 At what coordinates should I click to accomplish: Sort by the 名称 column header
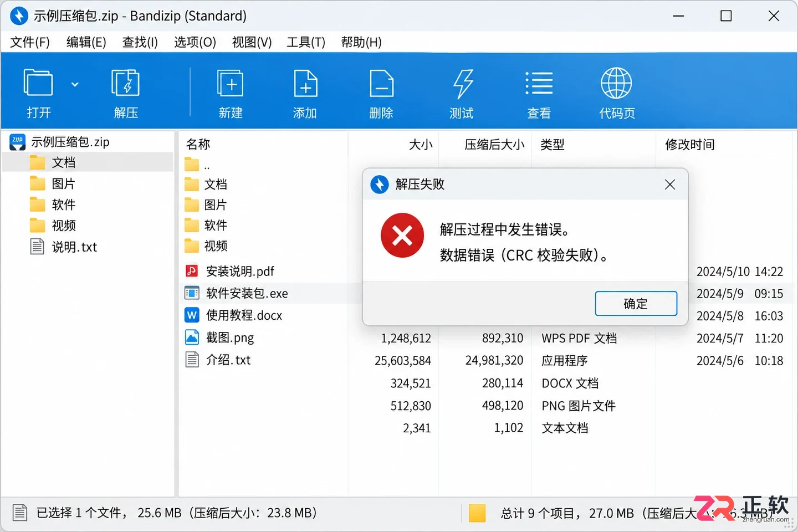198,144
